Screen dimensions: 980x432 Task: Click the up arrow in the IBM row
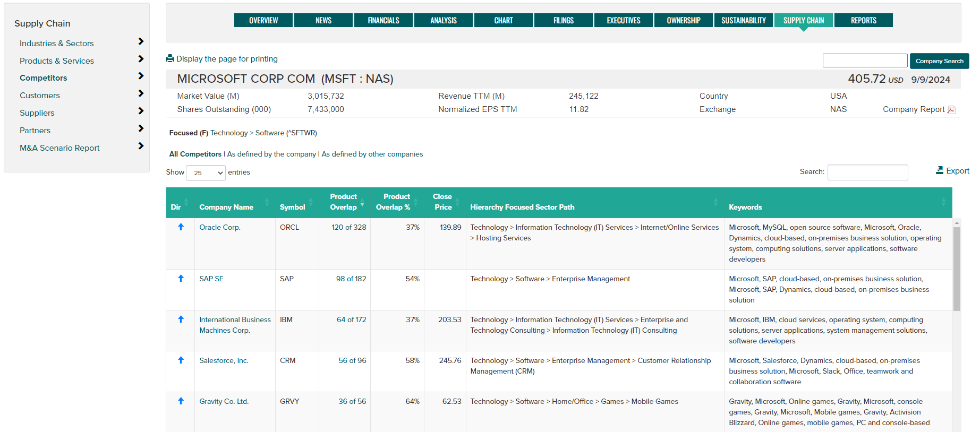pyautogui.click(x=181, y=319)
